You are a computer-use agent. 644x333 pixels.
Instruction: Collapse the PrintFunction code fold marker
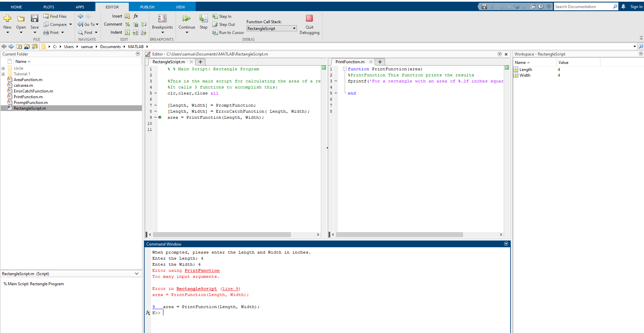345,69
